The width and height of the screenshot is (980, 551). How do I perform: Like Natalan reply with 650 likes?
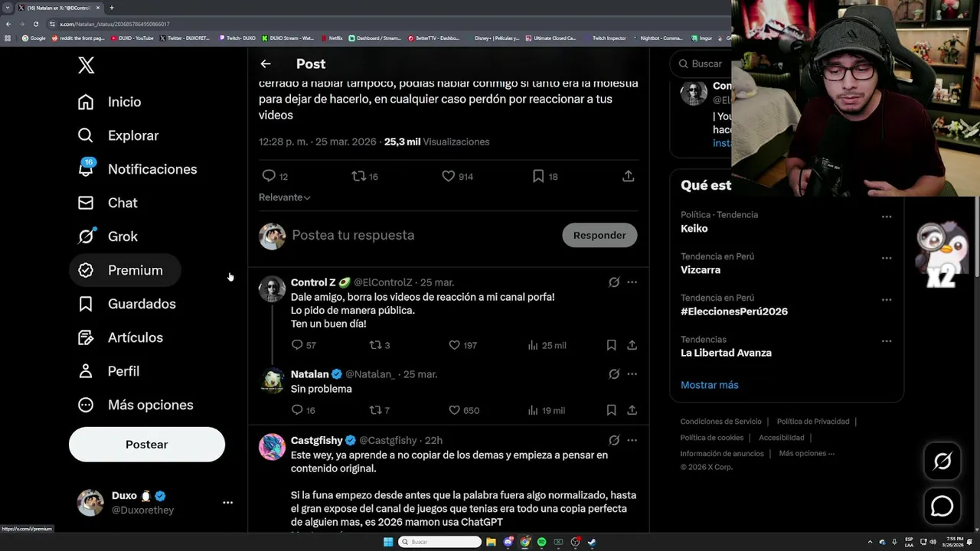463,410
